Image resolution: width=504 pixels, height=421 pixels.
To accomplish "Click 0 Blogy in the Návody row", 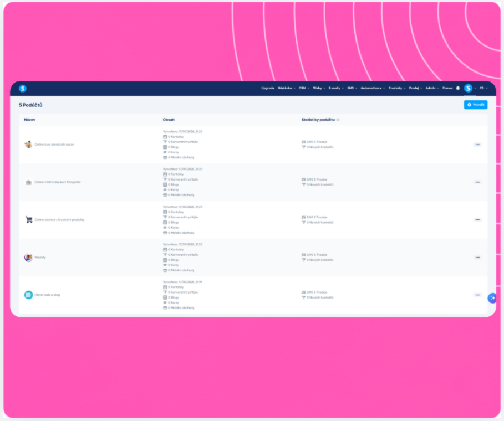I will (x=173, y=260).
